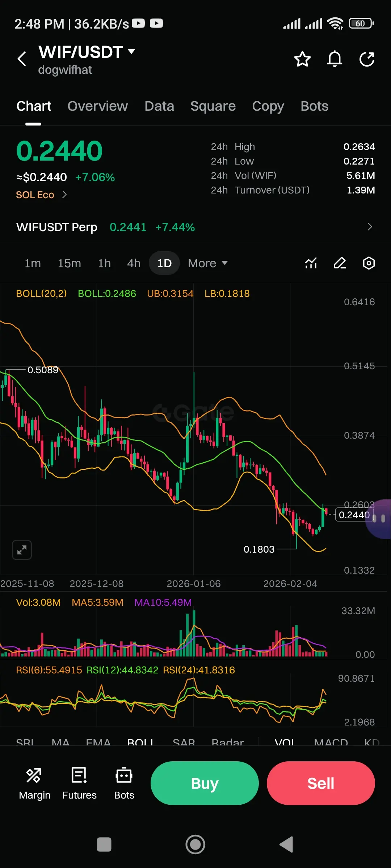Screen dimensions: 391x868
Task: Open Bots from bottom bar
Action: 124,783
